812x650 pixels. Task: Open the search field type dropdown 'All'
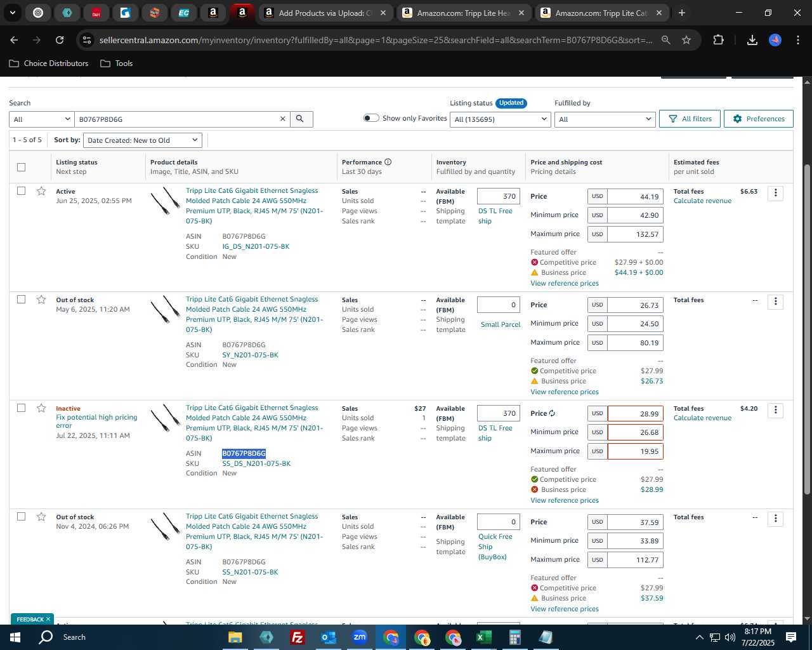[x=42, y=119]
